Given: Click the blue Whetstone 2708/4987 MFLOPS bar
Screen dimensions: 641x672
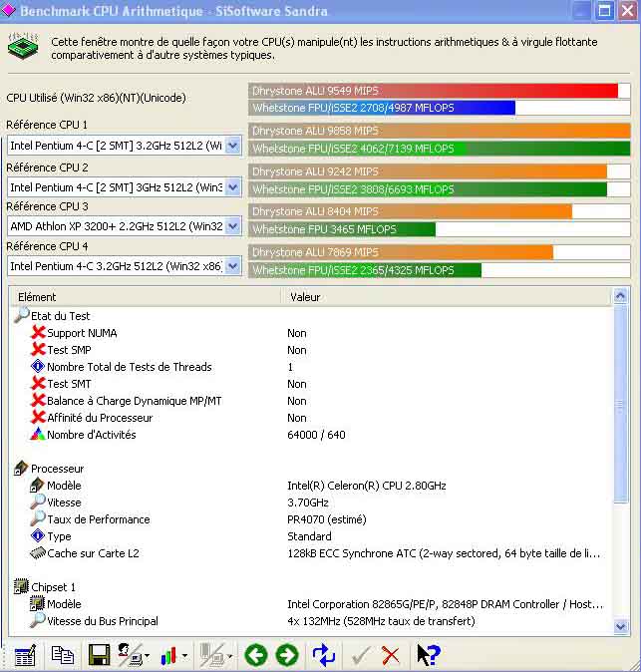Looking at the screenshot, I should pos(382,108).
